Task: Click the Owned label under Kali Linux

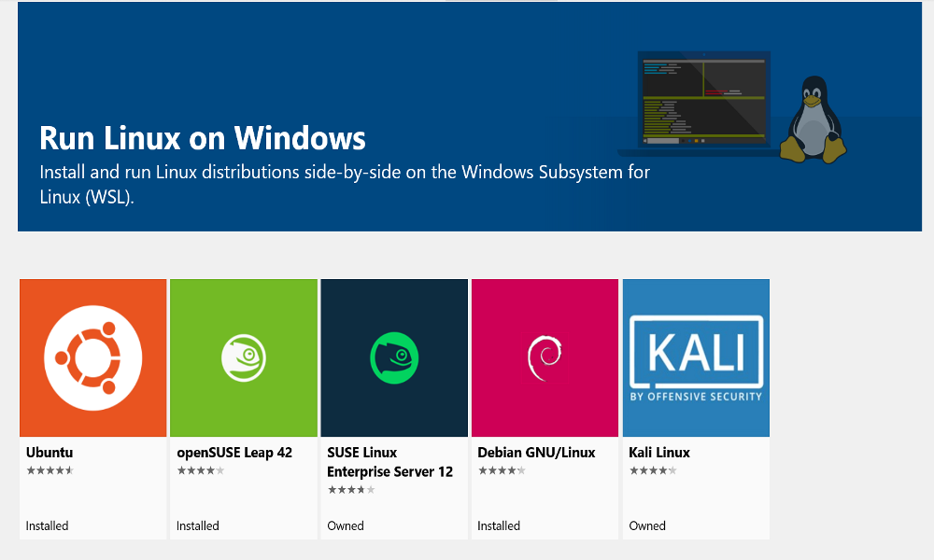Action: coord(646,525)
